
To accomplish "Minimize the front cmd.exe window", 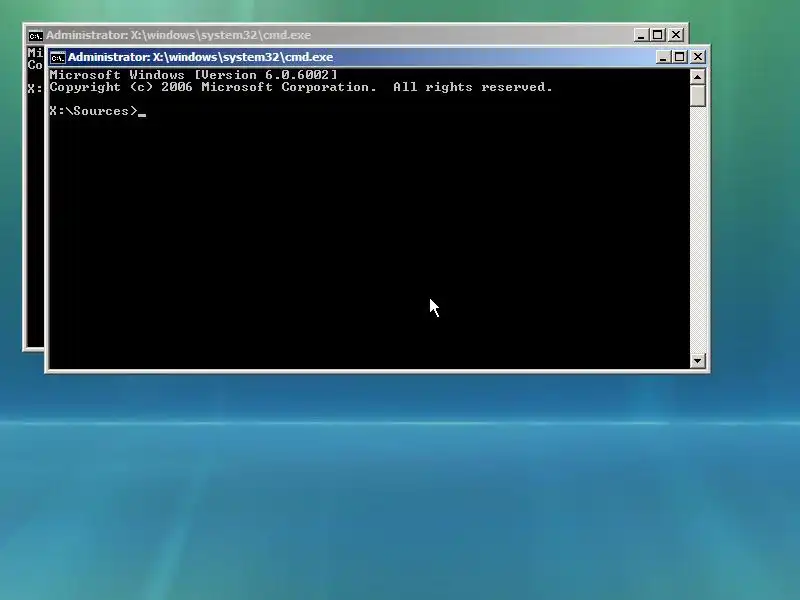I will point(663,57).
